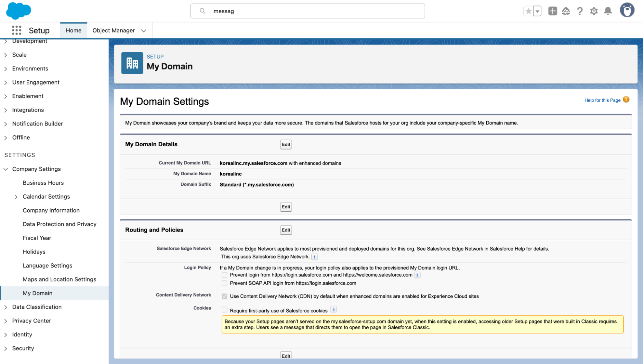Check Prevent login from login.salesforce.com
The image size is (643, 364).
[225, 275]
